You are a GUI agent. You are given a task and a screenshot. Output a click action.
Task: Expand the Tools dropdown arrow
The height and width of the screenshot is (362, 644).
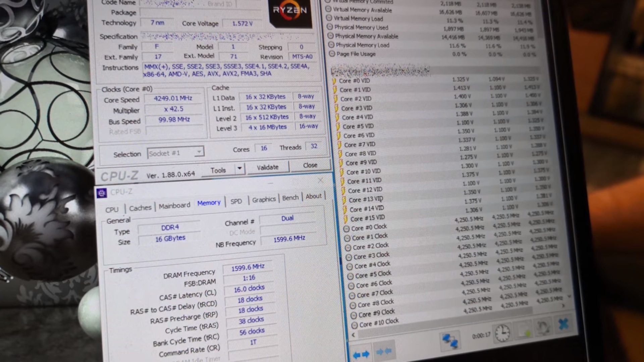[x=239, y=169]
